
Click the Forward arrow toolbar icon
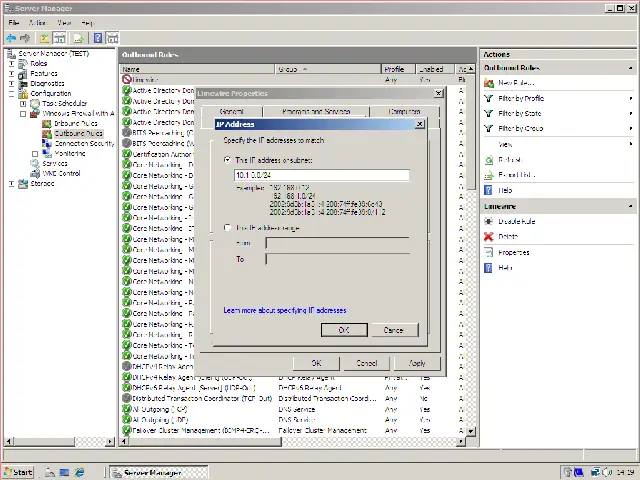(x=25, y=38)
